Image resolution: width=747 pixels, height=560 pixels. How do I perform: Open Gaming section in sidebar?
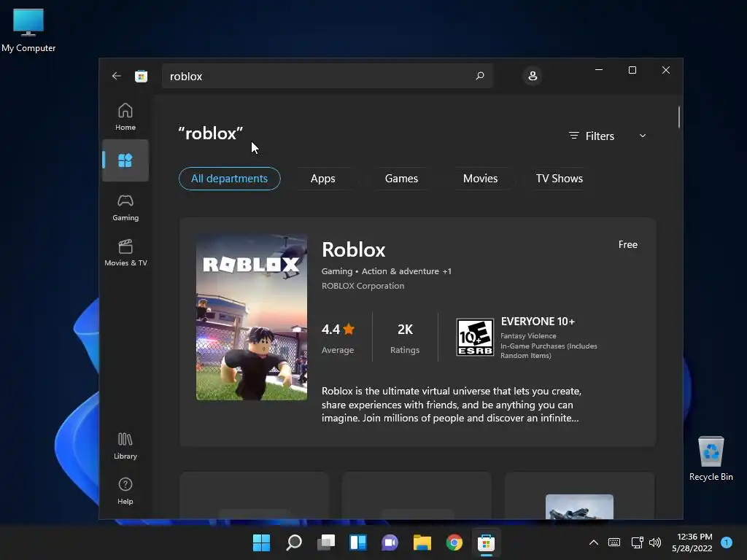125,208
